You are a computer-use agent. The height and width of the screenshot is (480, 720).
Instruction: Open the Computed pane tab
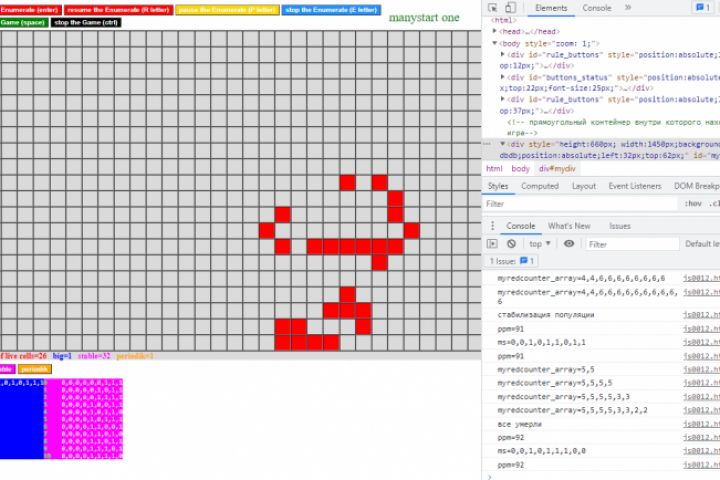tap(540, 186)
